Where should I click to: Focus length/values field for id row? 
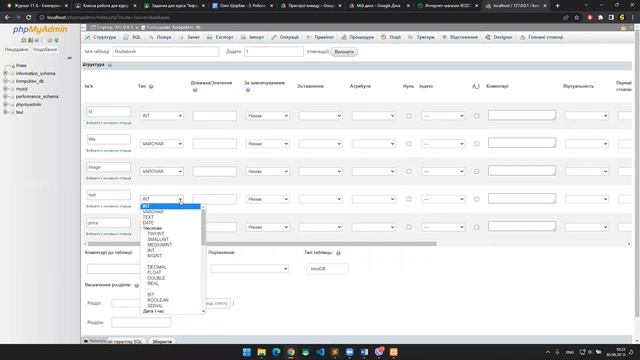coord(215,116)
